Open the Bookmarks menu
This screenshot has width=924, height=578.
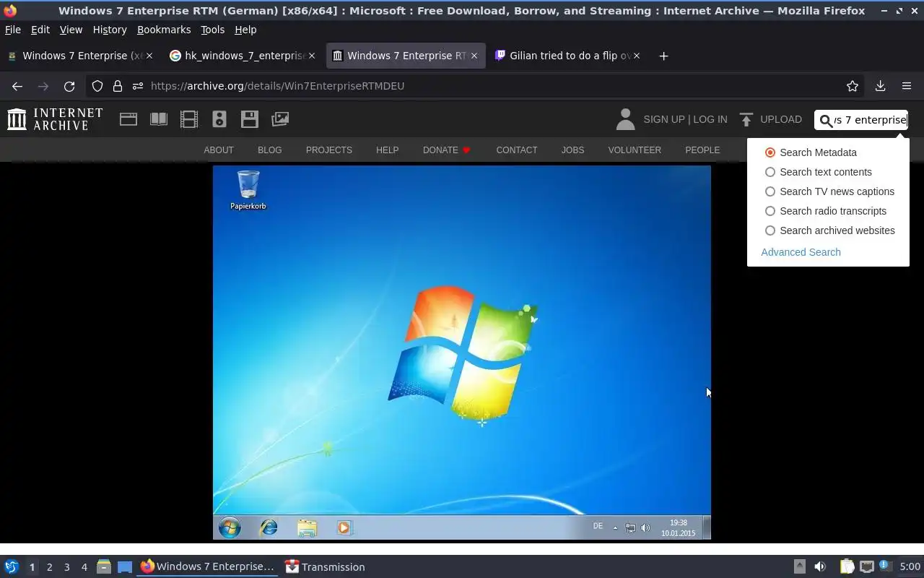(x=164, y=30)
